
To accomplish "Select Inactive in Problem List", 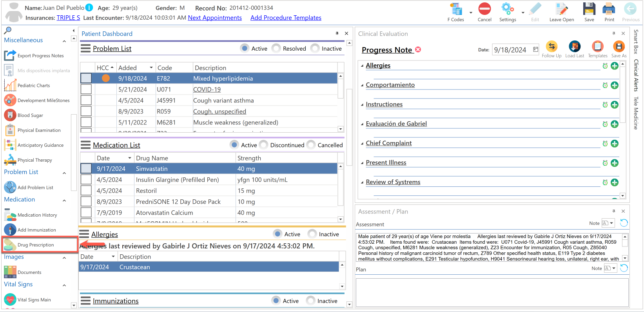I will 315,48.
